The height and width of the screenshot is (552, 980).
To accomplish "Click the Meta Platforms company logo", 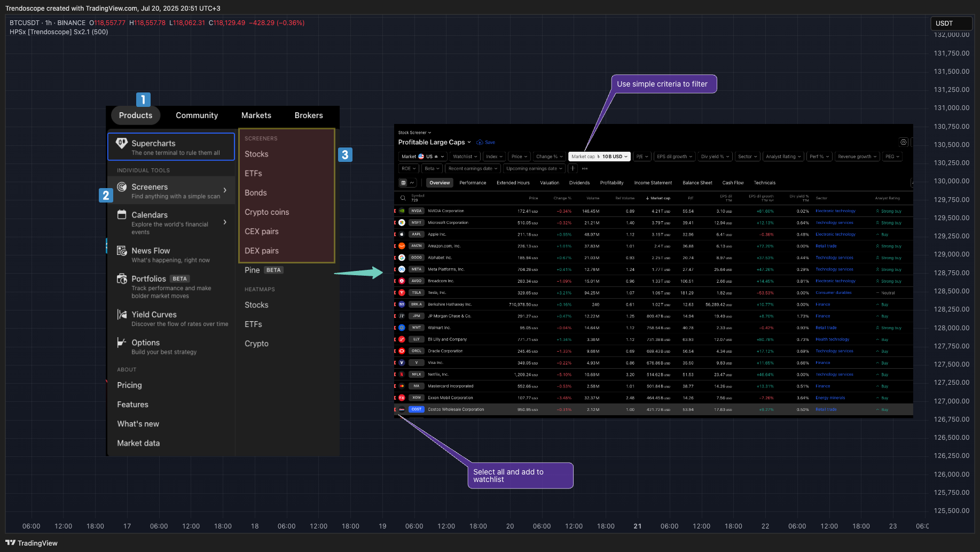I will pyautogui.click(x=402, y=269).
